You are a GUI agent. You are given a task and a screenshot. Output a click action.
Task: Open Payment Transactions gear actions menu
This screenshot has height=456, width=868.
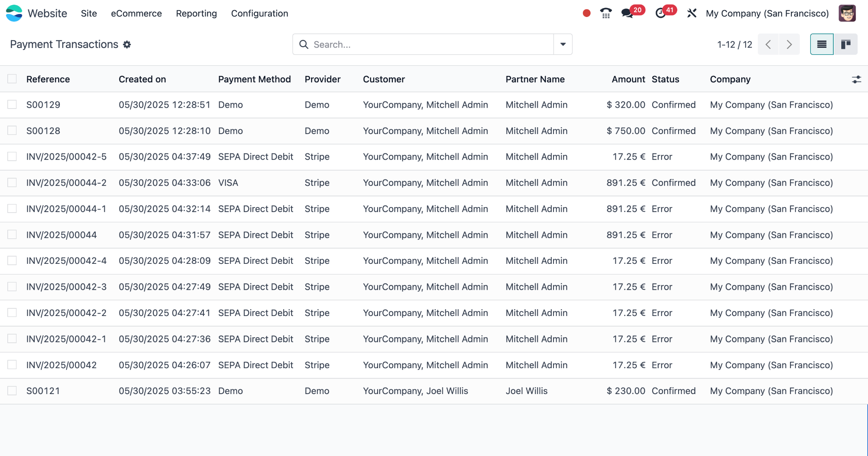(x=127, y=45)
